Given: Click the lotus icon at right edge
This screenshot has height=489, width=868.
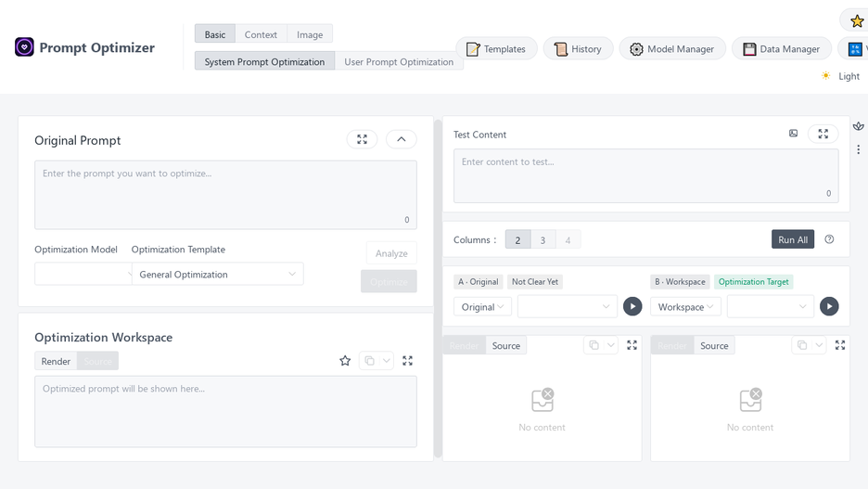Looking at the screenshot, I should 858,126.
